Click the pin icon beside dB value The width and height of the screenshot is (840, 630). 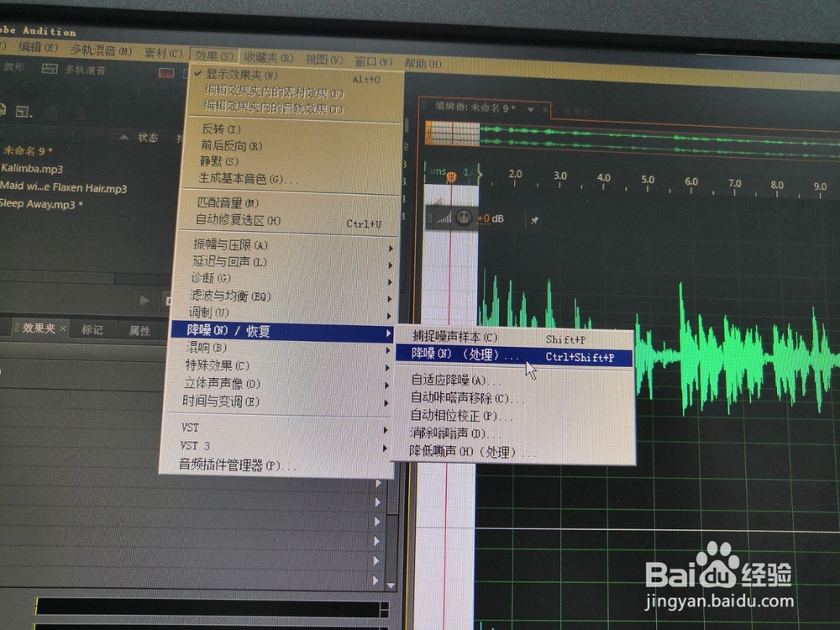tap(534, 220)
